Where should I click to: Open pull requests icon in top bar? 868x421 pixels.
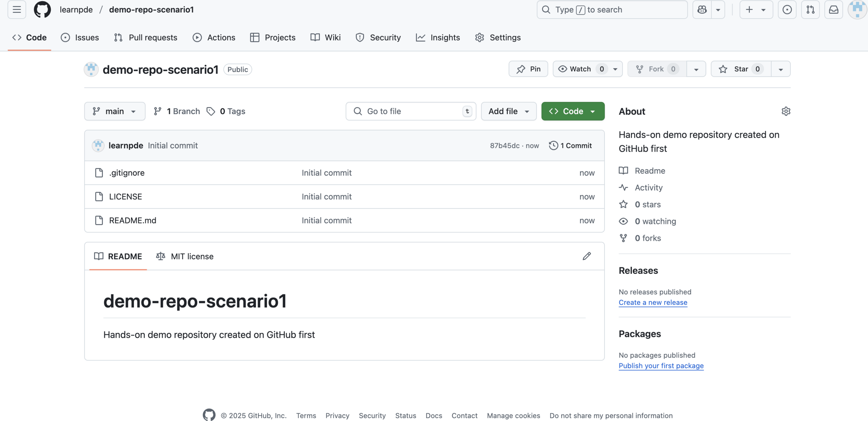tap(810, 10)
